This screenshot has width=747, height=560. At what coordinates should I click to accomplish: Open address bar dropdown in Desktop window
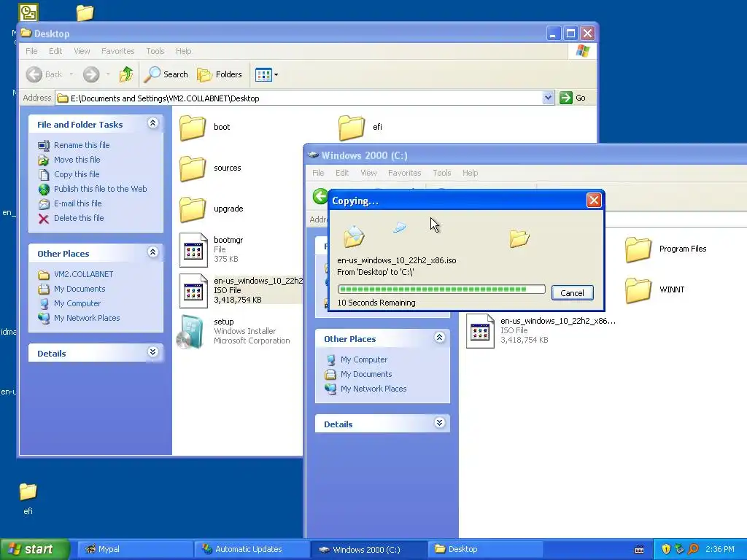click(548, 98)
